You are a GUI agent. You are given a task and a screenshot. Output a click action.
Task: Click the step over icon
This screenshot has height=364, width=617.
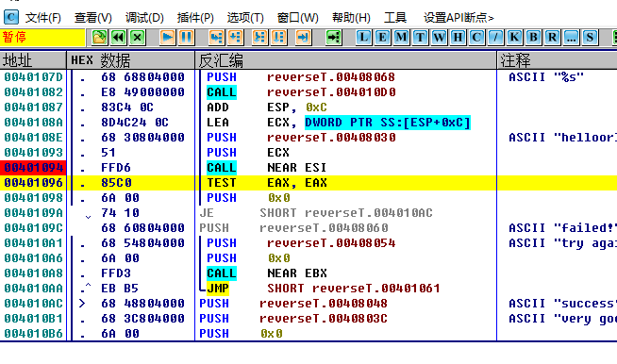235,38
